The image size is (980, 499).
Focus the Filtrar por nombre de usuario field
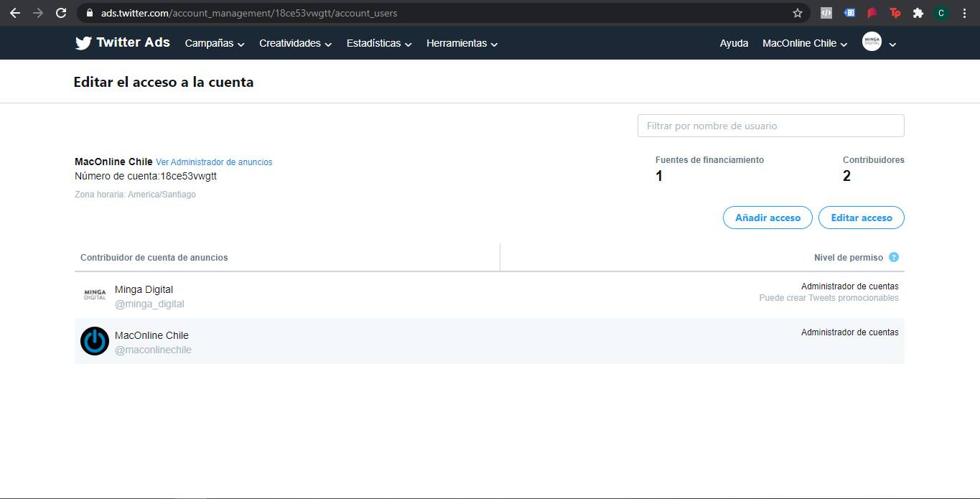(770, 126)
